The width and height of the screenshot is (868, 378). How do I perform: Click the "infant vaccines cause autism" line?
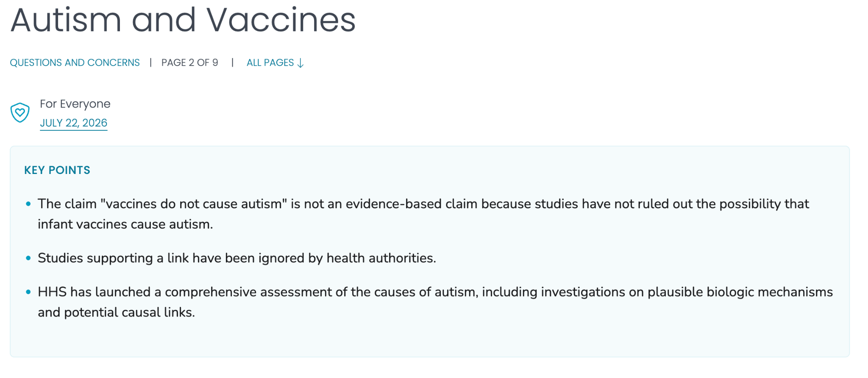tap(125, 224)
